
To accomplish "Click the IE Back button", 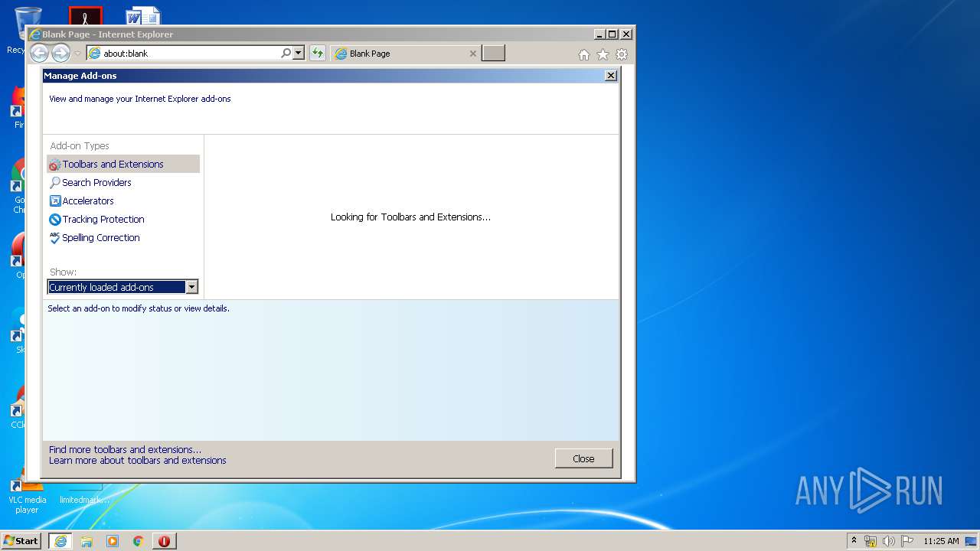I will click(40, 53).
